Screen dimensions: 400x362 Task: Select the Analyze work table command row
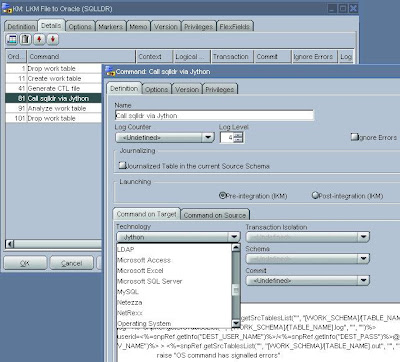(x=53, y=108)
